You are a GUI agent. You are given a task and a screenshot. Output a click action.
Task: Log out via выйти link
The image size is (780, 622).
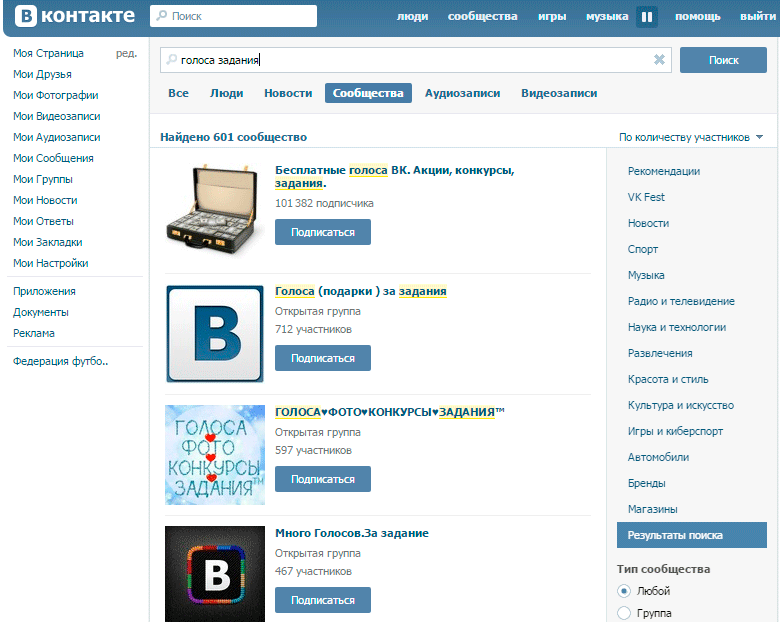(758, 16)
